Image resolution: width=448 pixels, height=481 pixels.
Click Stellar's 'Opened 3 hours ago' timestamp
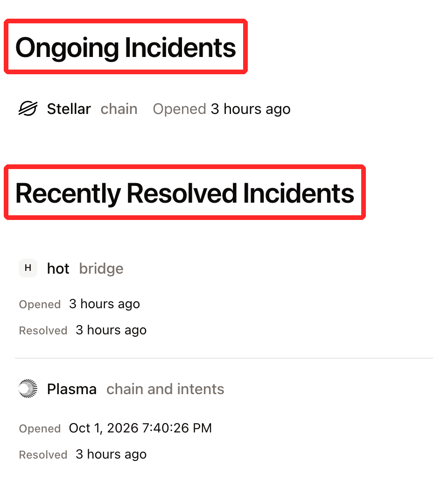(222, 109)
